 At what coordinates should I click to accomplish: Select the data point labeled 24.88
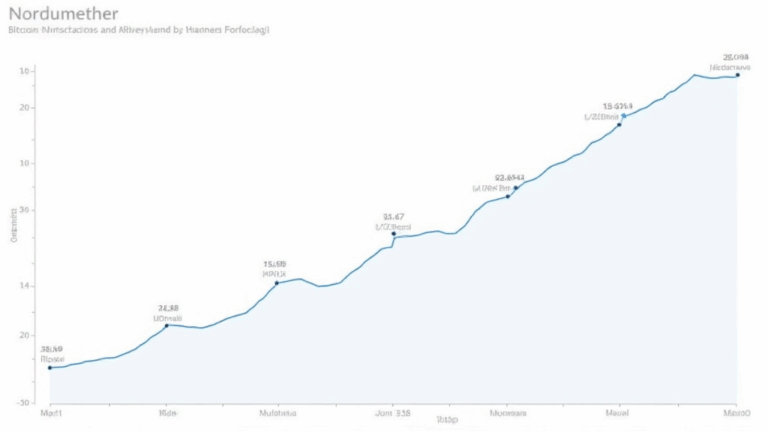(167, 326)
